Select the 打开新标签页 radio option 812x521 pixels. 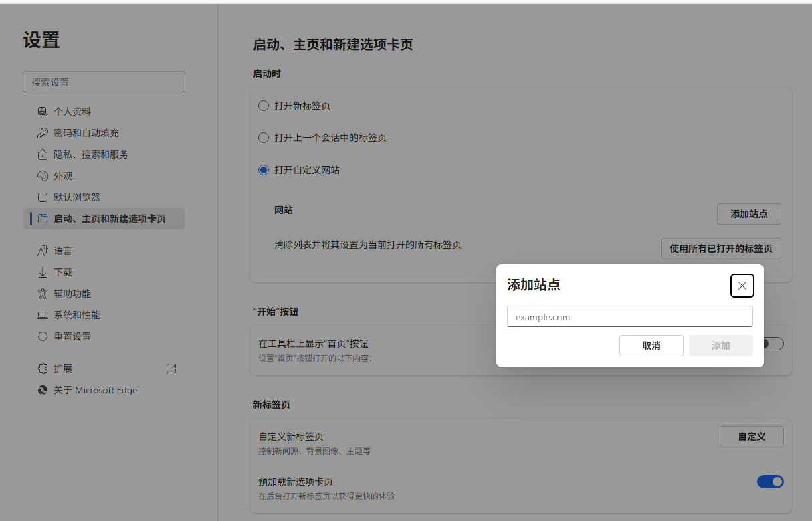(x=264, y=106)
